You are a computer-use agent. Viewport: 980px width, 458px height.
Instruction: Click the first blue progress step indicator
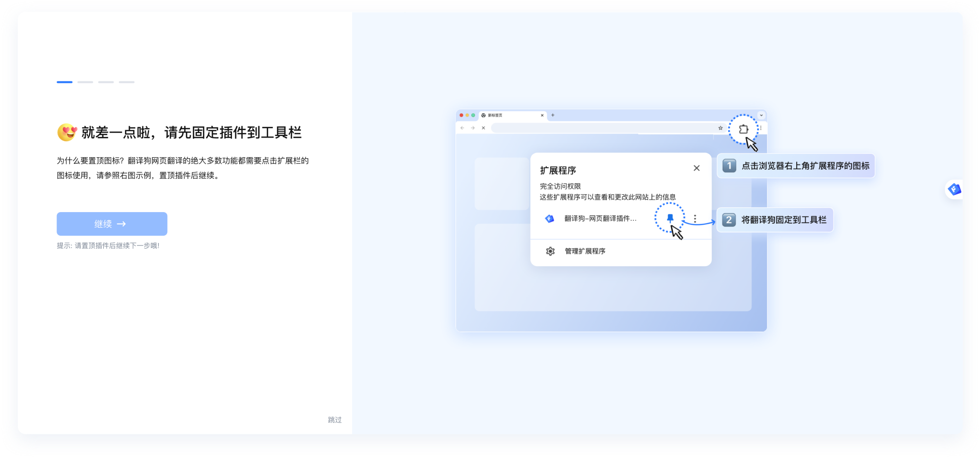65,82
